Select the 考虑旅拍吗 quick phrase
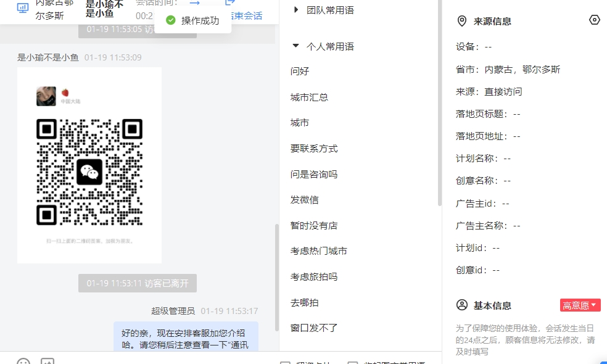The height and width of the screenshot is (364, 607). [314, 277]
